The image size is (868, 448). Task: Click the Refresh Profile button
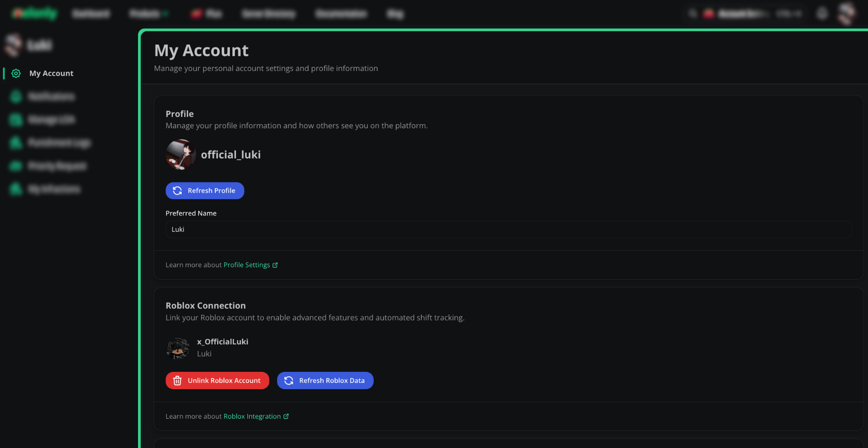(205, 191)
